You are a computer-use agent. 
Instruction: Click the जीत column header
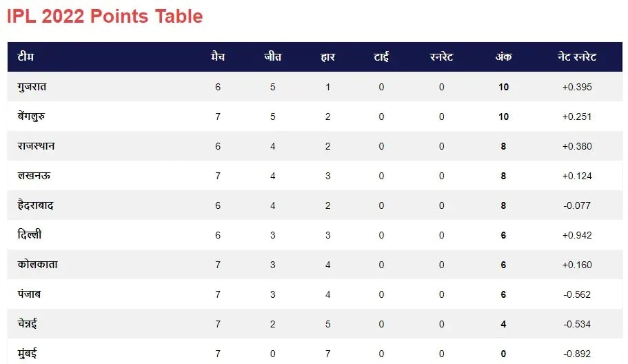(x=272, y=57)
